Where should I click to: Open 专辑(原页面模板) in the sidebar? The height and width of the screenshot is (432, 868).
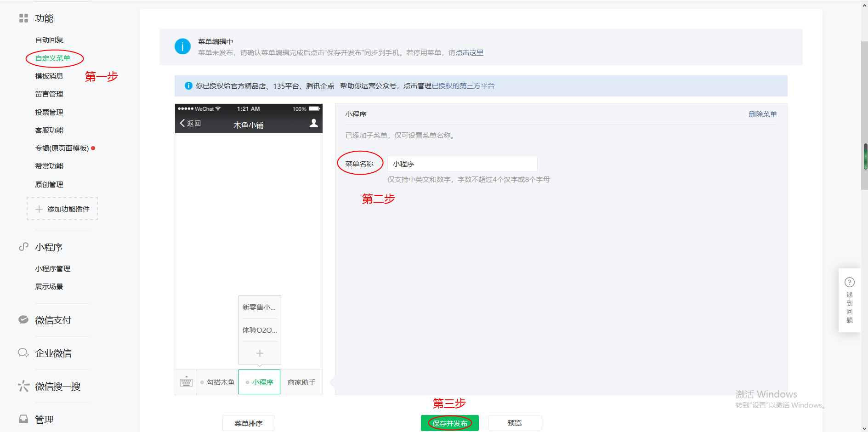62,148
